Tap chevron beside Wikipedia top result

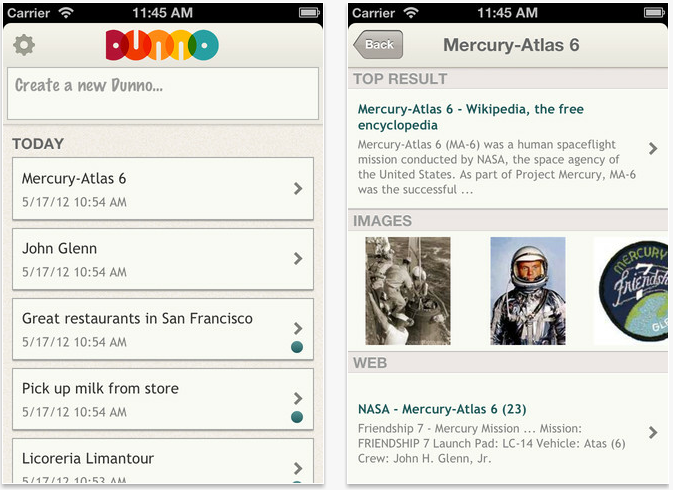(653, 148)
